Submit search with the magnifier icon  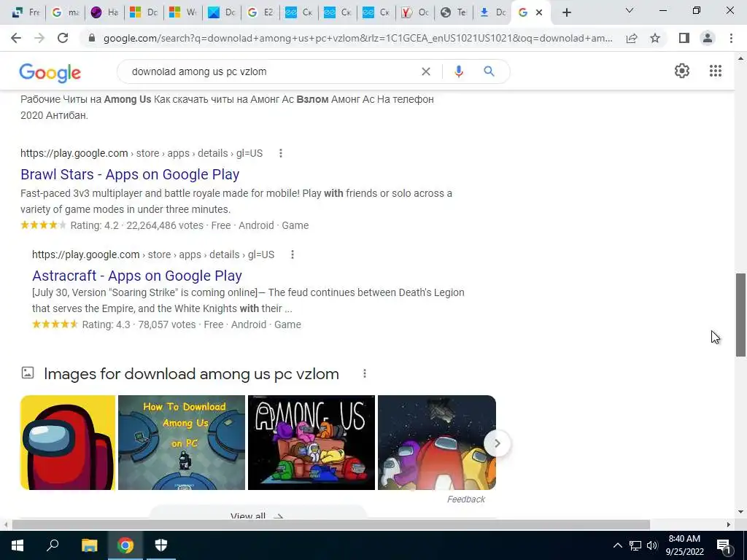(489, 71)
